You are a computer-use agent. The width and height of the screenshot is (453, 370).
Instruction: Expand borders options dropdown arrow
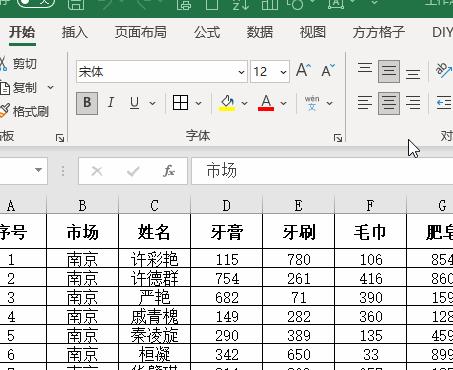coord(198,103)
